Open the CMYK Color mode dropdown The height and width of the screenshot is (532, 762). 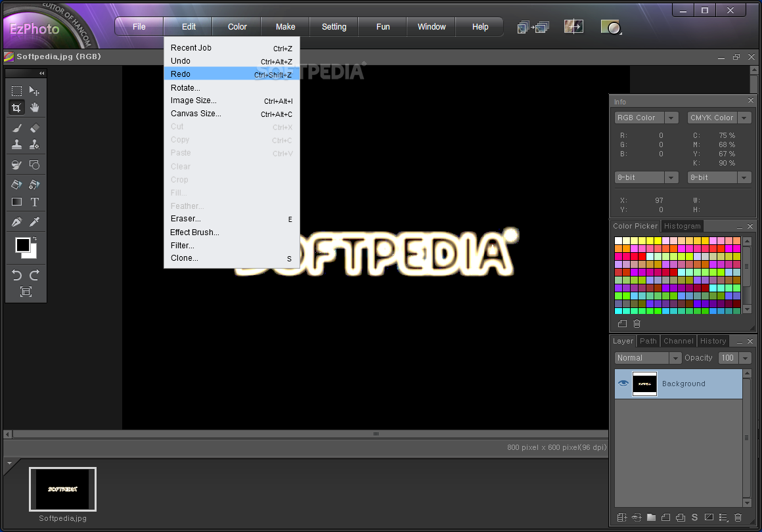744,118
